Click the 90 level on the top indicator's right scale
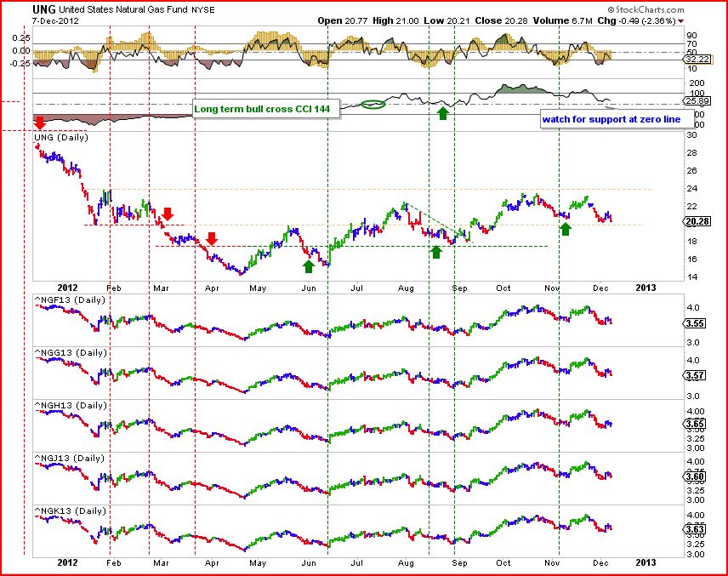 [691, 36]
